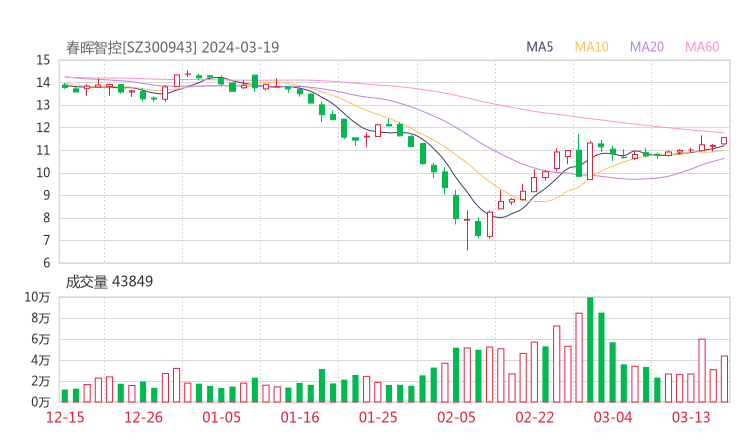Click the 12-26 date axis label
740x440 pixels.
click(143, 417)
